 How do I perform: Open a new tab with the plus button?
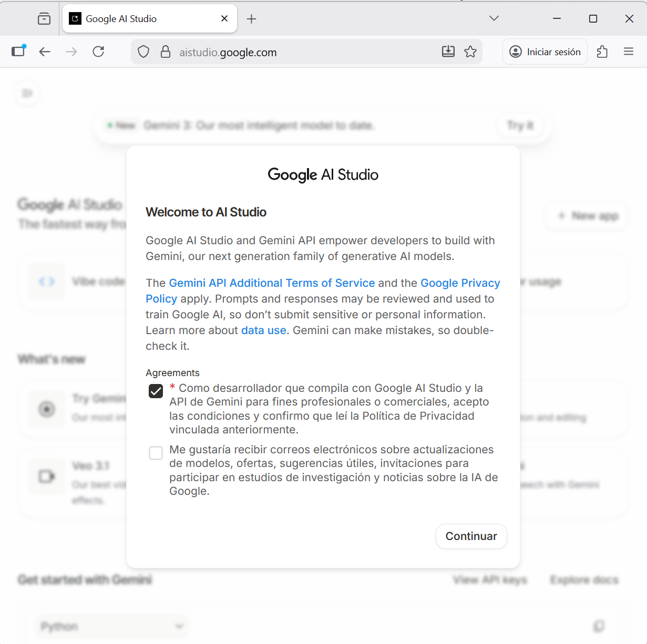[x=252, y=19]
